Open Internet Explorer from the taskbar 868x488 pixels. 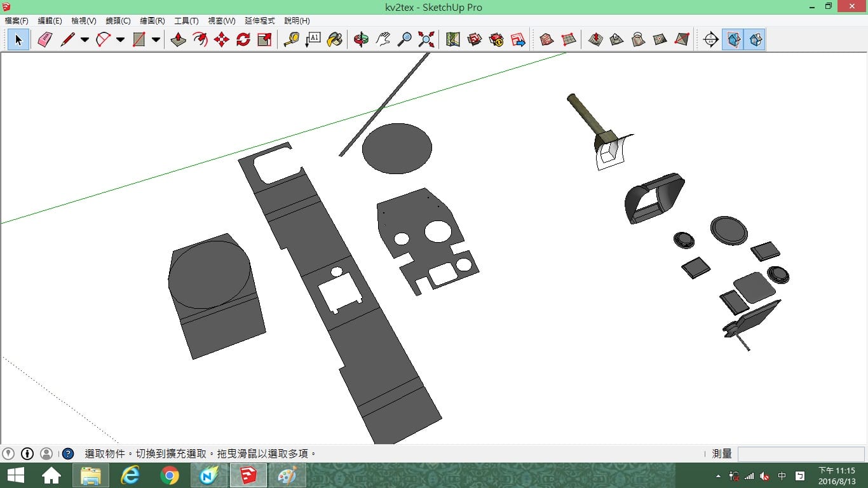[x=130, y=475]
